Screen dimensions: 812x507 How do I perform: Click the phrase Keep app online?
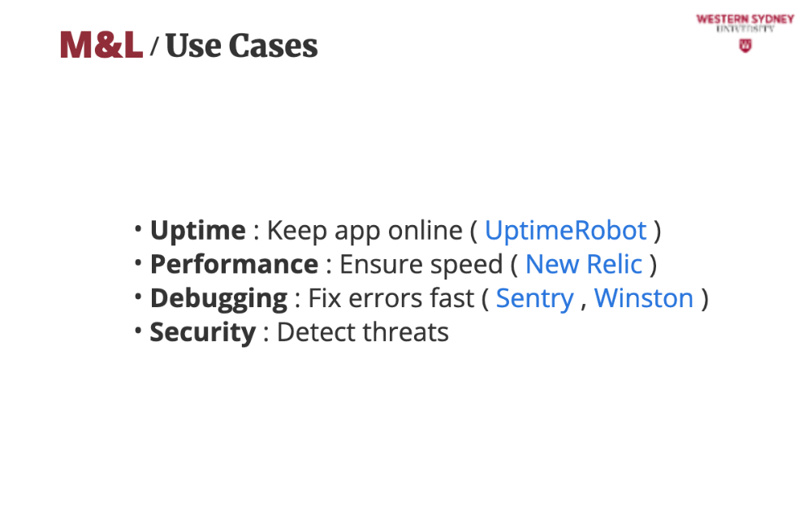[x=365, y=231]
